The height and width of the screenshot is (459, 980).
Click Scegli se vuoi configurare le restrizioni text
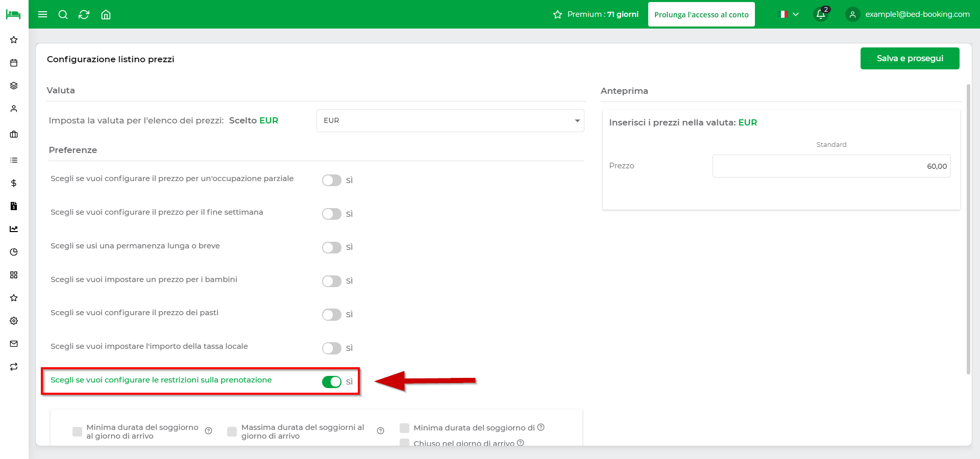(161, 380)
